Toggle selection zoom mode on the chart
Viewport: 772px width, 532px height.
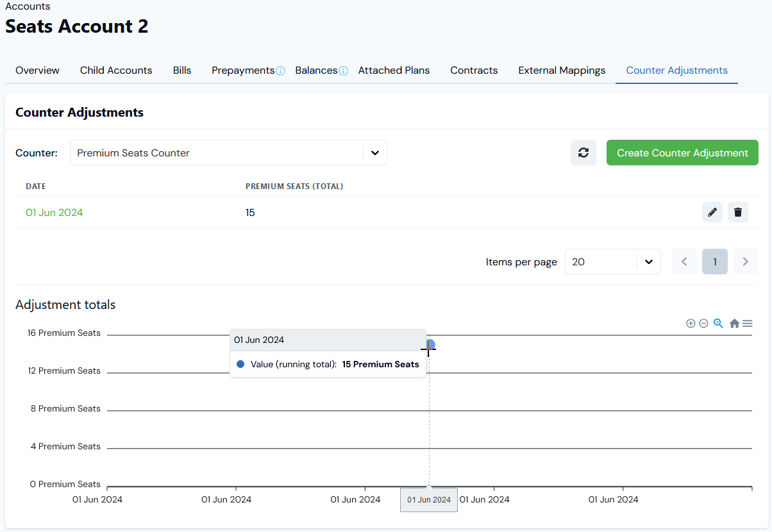click(718, 323)
